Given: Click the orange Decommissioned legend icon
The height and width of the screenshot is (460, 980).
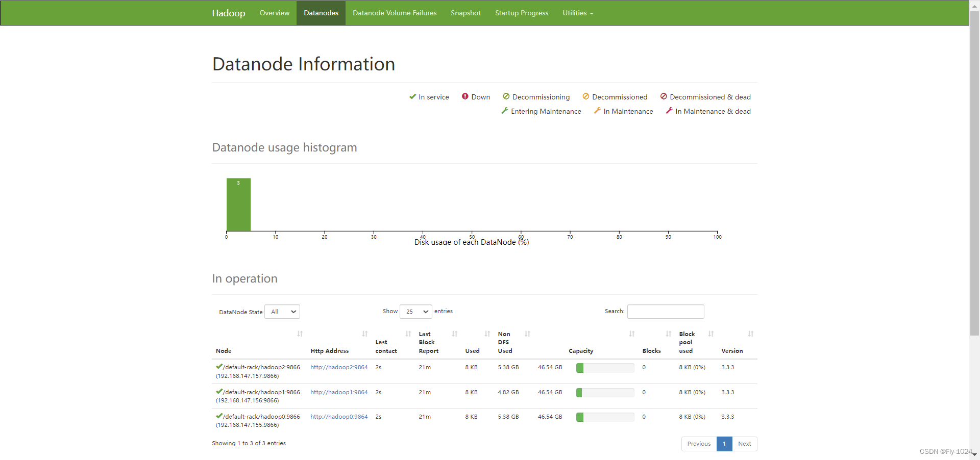Looking at the screenshot, I should point(586,96).
